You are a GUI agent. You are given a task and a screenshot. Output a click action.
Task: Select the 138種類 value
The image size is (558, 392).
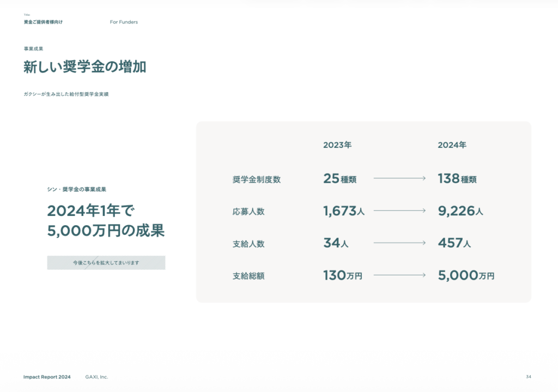pyautogui.click(x=457, y=178)
